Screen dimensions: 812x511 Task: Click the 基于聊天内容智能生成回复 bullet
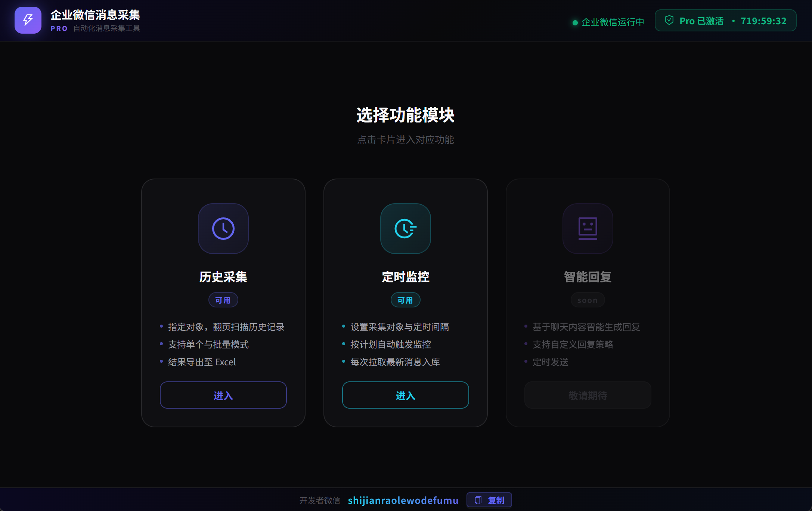586,327
